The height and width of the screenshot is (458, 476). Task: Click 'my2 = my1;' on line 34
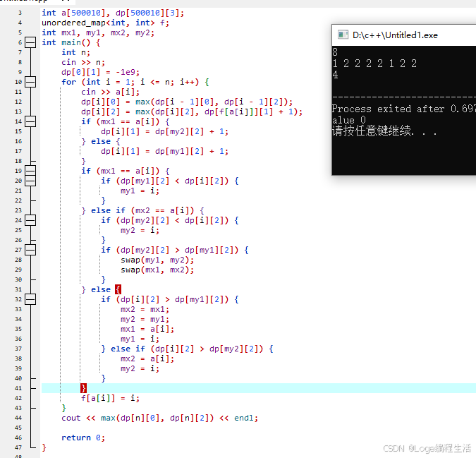click(x=145, y=319)
